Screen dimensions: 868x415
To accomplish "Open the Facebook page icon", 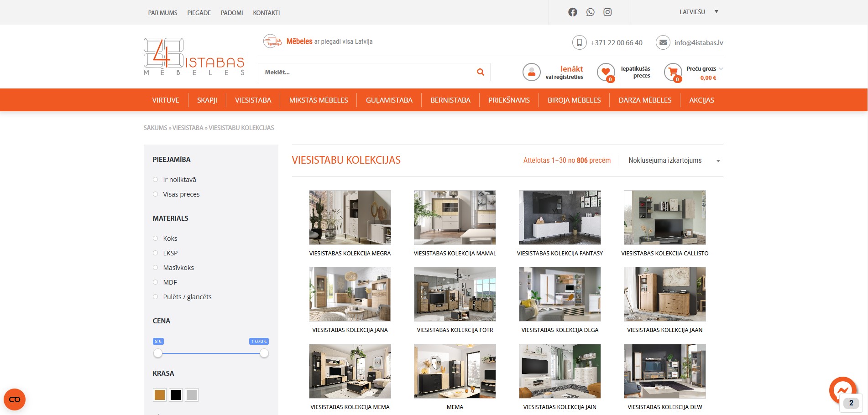I will tap(572, 12).
